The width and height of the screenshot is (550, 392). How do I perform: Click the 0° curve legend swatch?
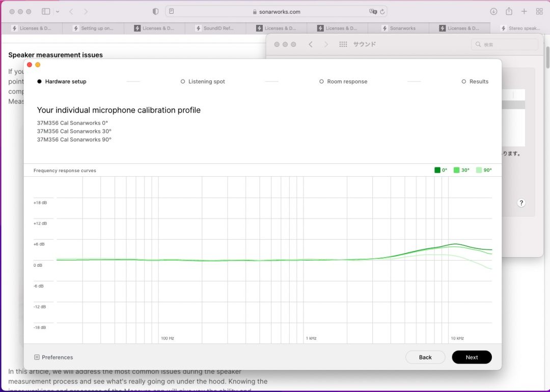coord(437,170)
